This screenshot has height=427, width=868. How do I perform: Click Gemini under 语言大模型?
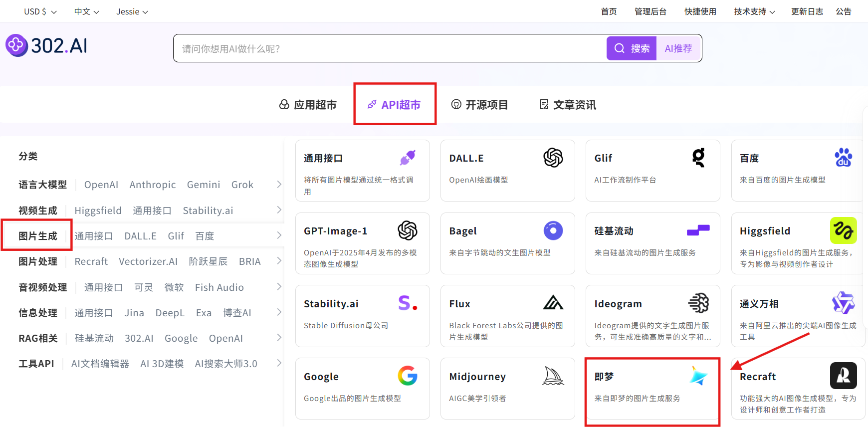(x=204, y=185)
